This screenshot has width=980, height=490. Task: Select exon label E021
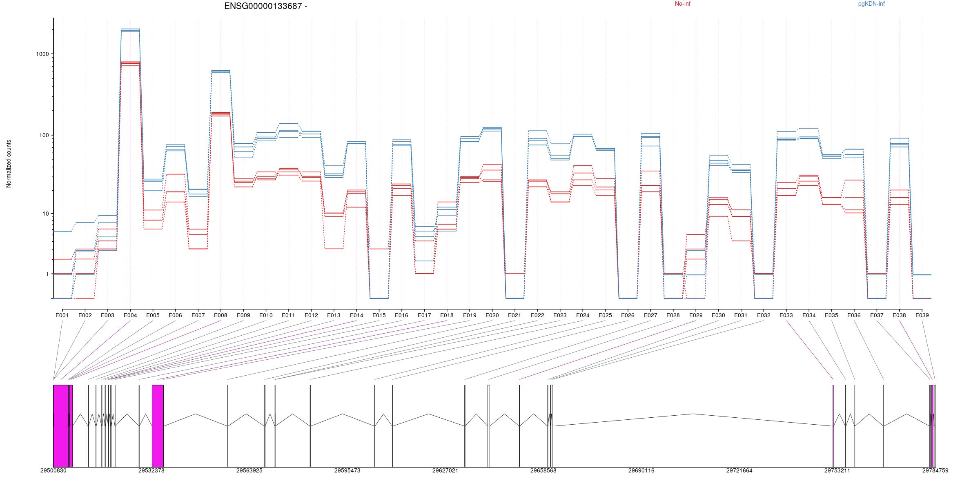pos(514,315)
